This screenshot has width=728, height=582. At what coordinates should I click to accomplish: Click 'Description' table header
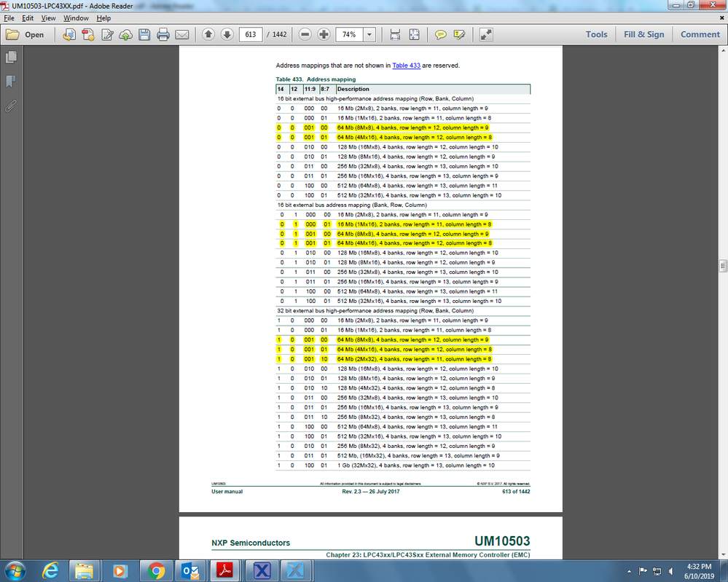353,89
